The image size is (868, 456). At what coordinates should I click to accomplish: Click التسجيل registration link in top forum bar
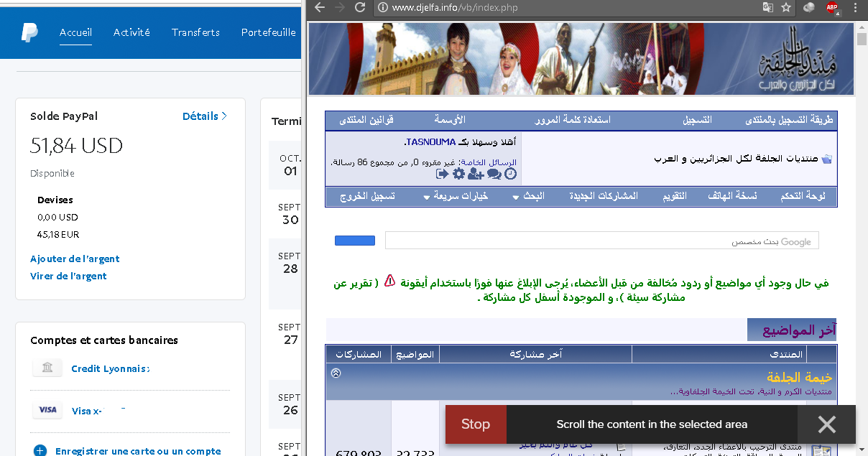pos(697,120)
